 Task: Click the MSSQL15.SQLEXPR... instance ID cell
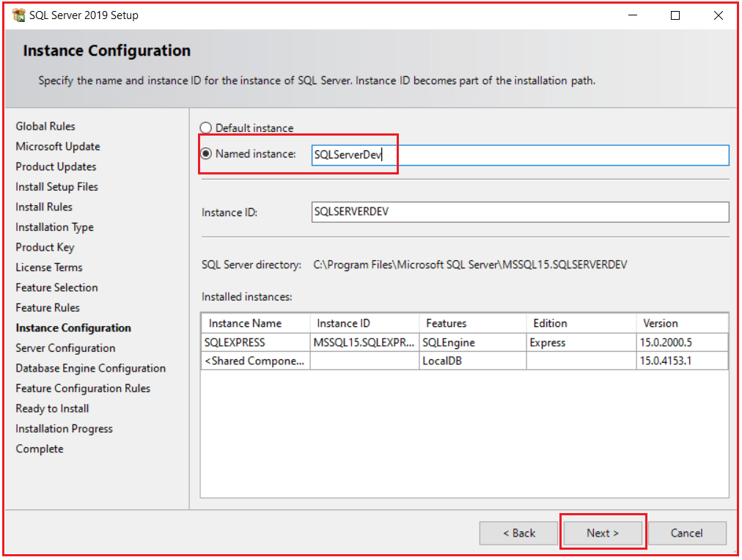[x=365, y=342]
